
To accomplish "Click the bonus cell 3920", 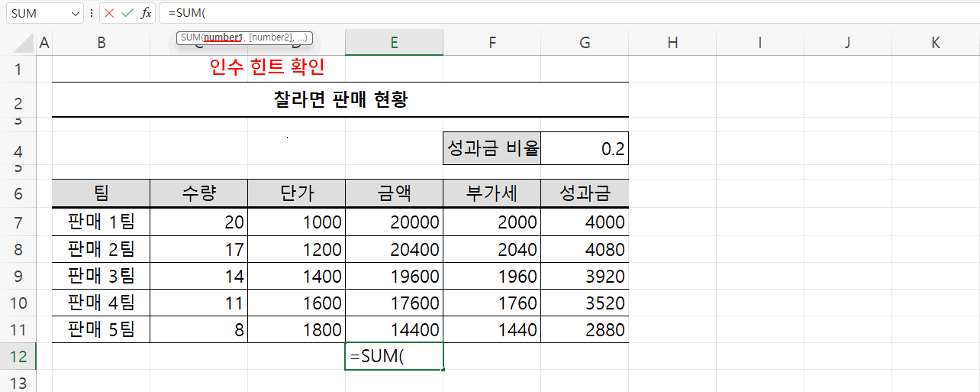I will [585, 276].
